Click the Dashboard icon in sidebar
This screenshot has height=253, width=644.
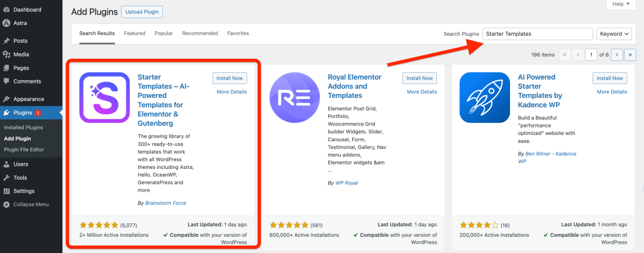(x=6, y=10)
